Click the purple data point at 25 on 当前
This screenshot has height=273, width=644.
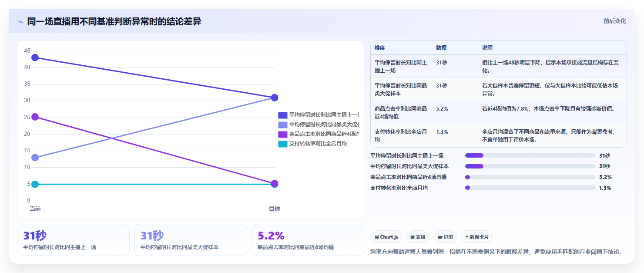click(35, 117)
